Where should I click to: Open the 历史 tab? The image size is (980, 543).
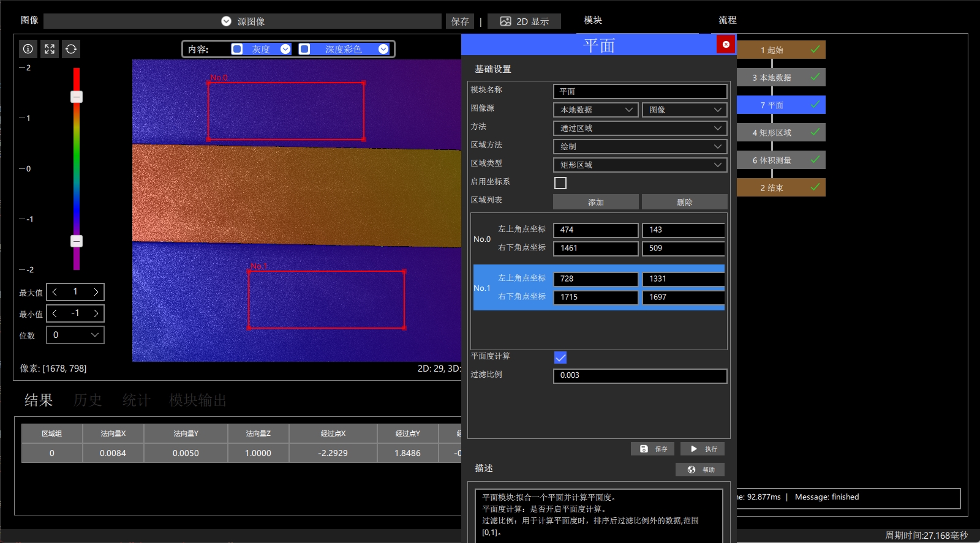[88, 400]
